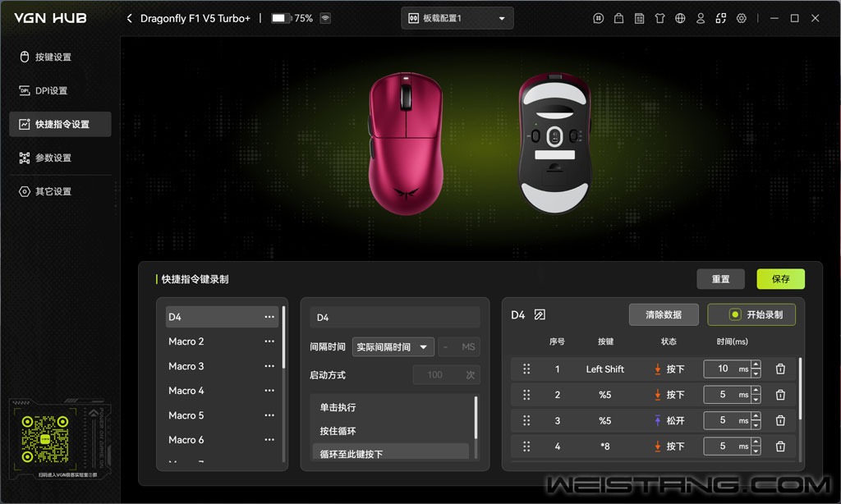Click the calculator-style icon in top toolbar
Viewport: 841px width, 504px height.
click(639, 18)
